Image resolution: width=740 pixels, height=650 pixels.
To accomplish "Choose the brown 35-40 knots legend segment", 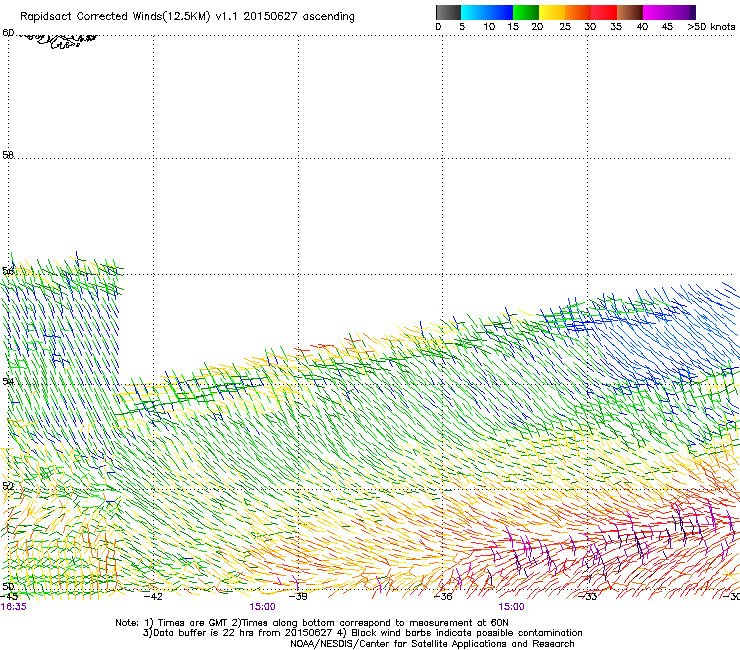I will (x=630, y=12).
